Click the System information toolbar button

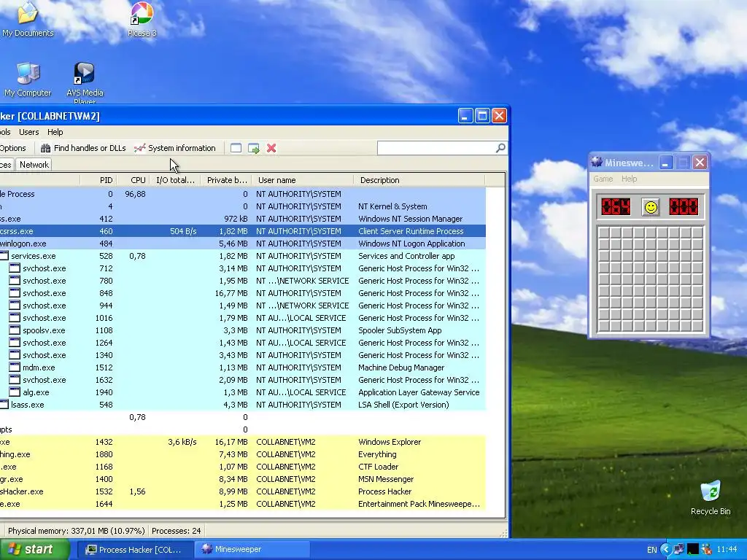coord(175,148)
